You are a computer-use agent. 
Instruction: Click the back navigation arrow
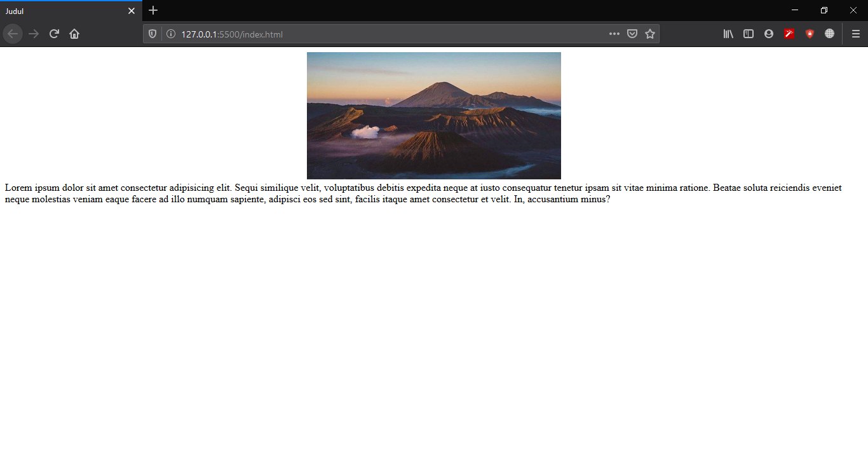[x=13, y=34]
